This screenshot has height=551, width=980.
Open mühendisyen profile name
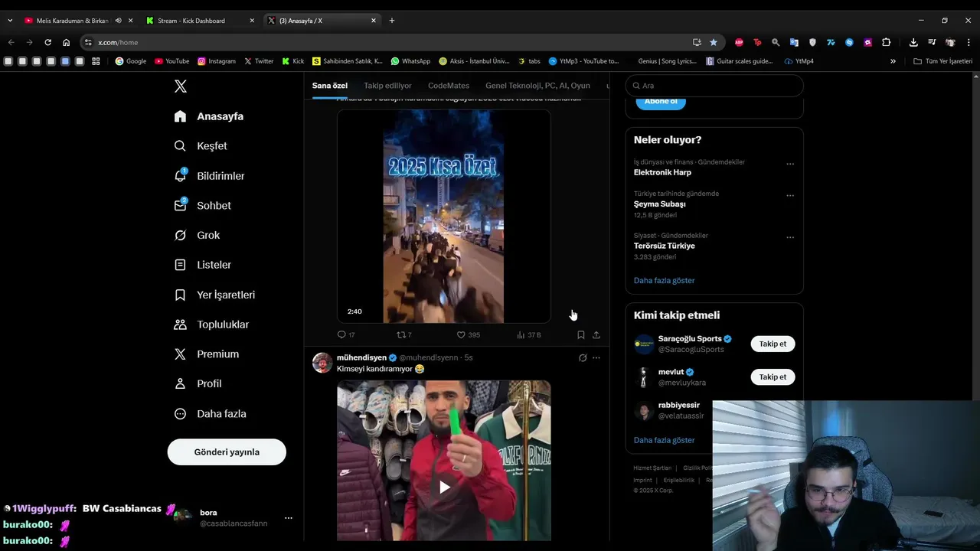click(362, 358)
